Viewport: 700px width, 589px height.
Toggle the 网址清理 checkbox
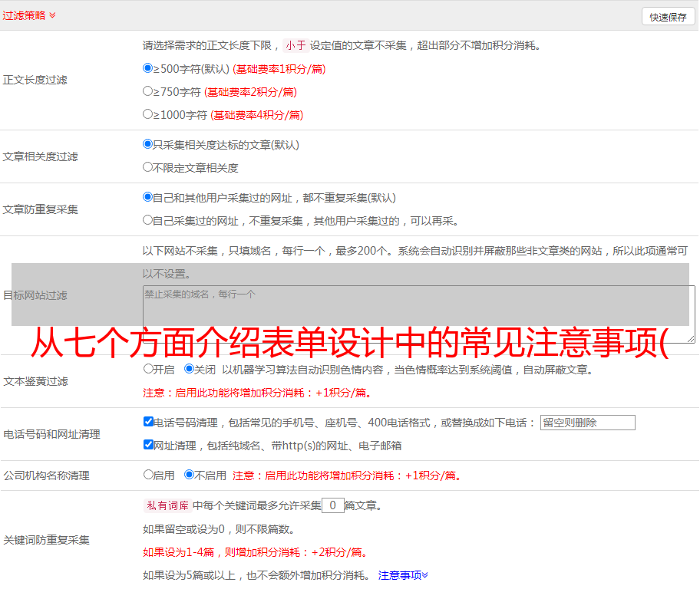pyautogui.click(x=149, y=445)
